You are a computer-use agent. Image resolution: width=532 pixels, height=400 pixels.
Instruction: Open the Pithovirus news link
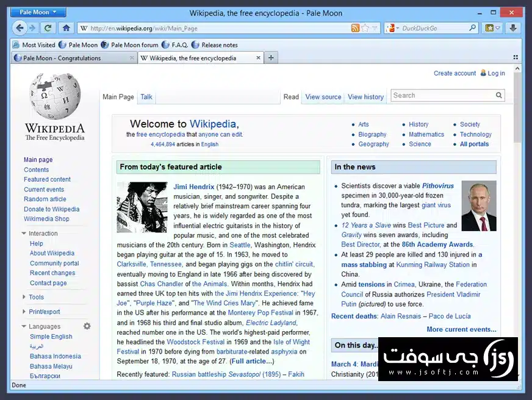click(x=437, y=186)
